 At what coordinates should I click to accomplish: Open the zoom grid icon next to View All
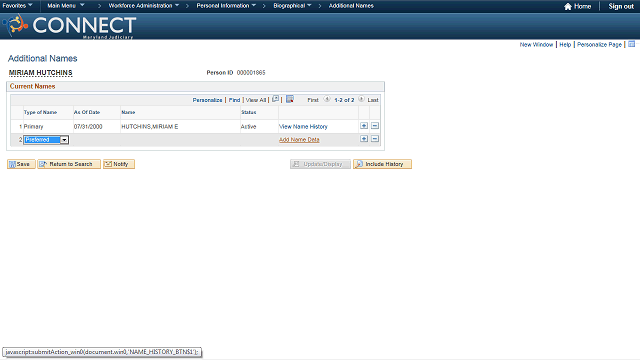pos(276,99)
